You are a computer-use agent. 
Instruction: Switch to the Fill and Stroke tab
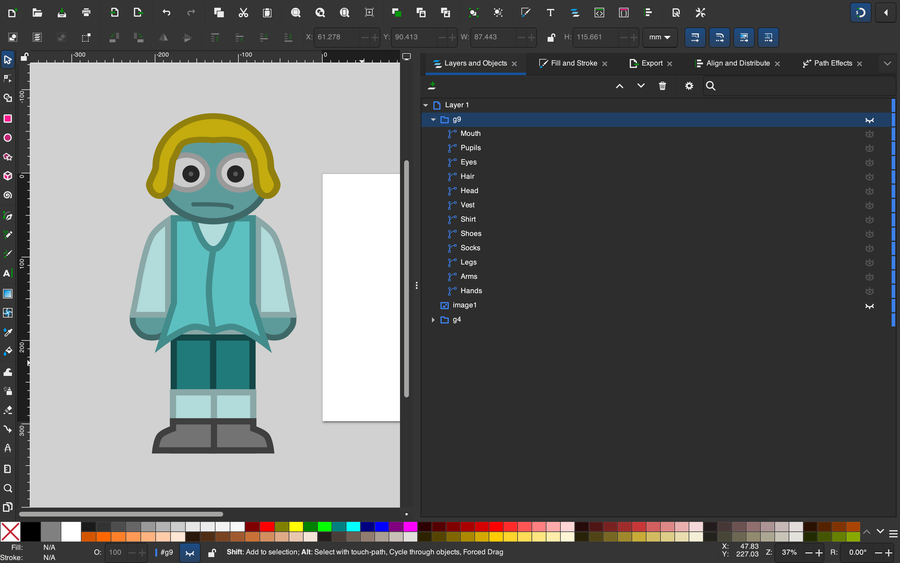[574, 63]
